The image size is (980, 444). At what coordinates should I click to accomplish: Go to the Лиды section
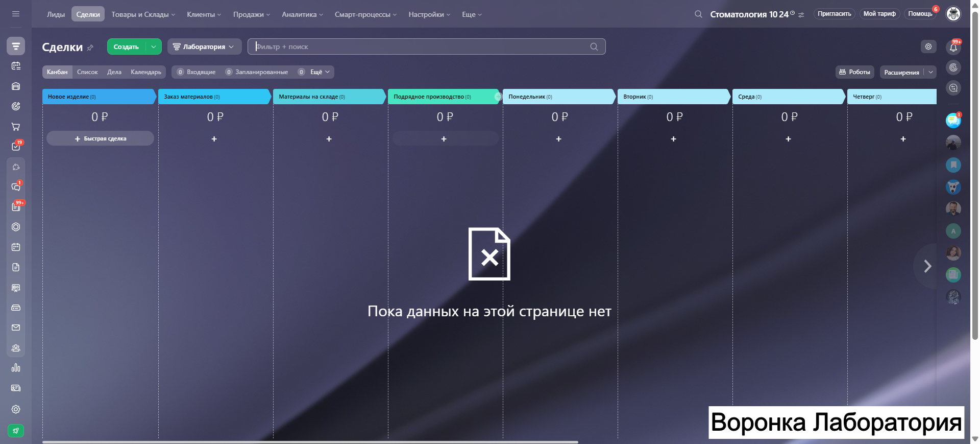[56, 14]
